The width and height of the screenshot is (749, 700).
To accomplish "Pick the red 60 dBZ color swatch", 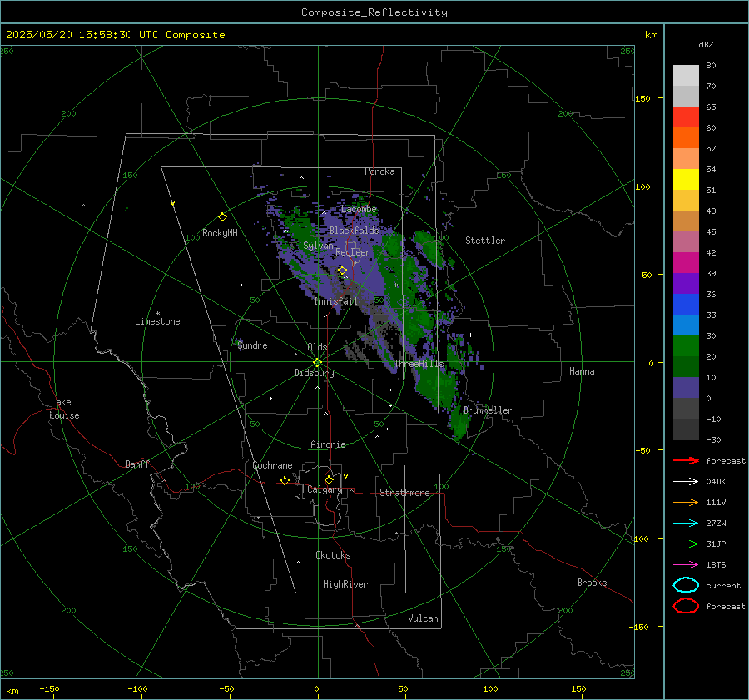I will [686, 117].
